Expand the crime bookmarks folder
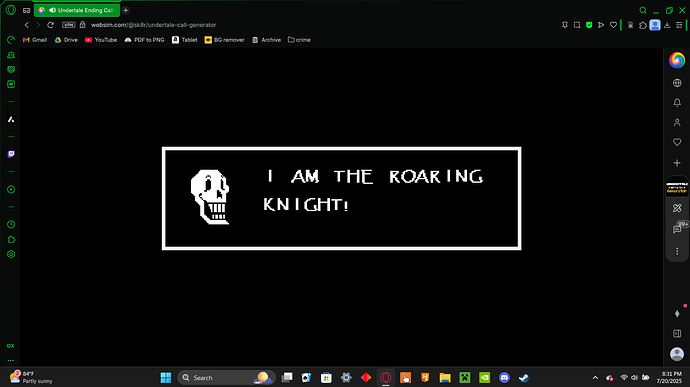The height and width of the screenshot is (387, 690). point(299,40)
